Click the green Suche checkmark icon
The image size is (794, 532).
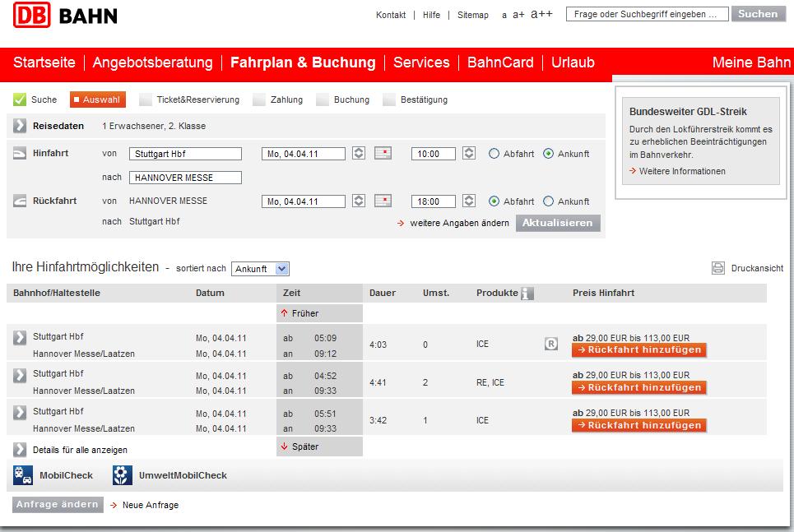(x=20, y=99)
